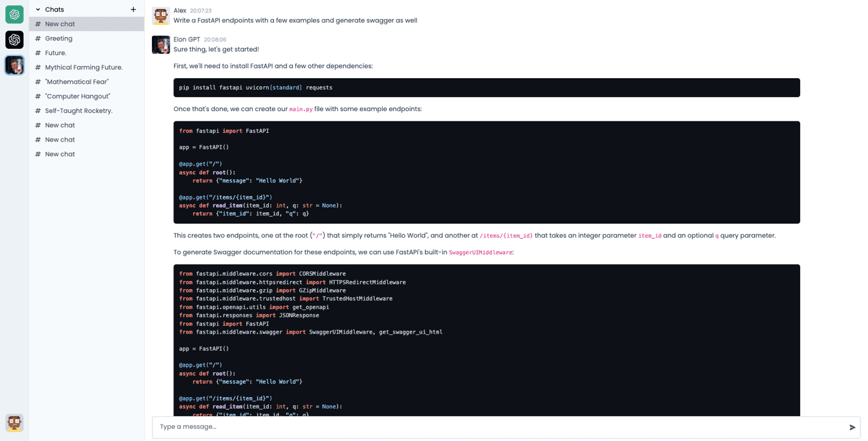Open the Greeting channel

(x=60, y=38)
